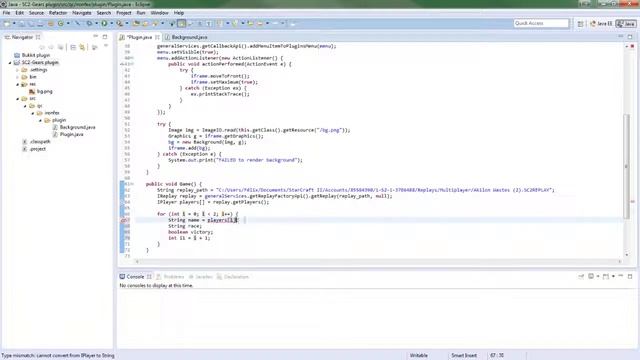Open the Navigator view menu dropdown

coord(106,46)
